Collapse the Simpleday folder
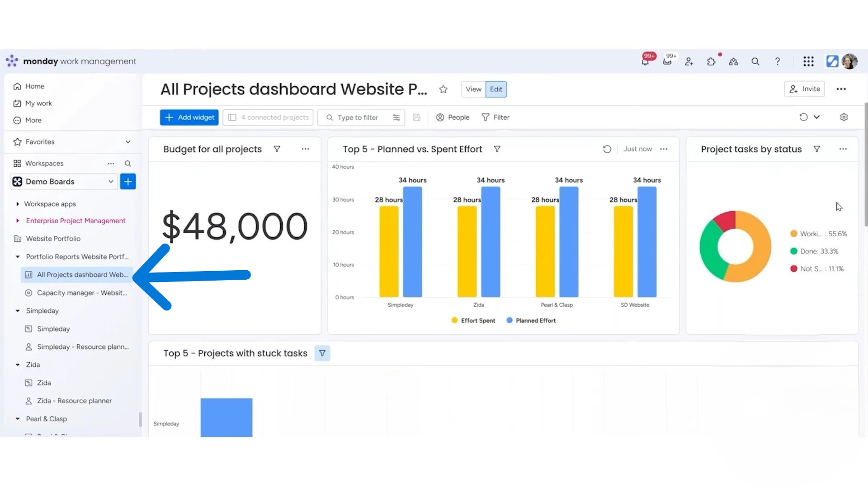Image resolution: width=868 pixels, height=488 pixels. (x=18, y=311)
